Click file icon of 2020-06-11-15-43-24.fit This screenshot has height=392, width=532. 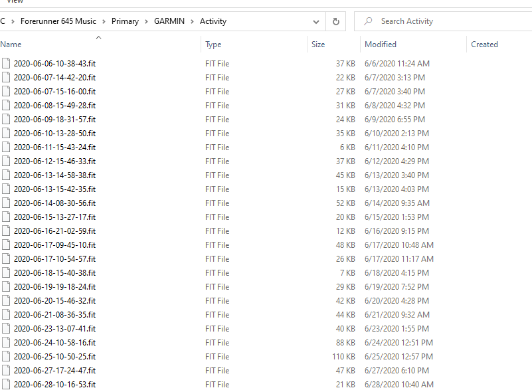tap(6, 147)
